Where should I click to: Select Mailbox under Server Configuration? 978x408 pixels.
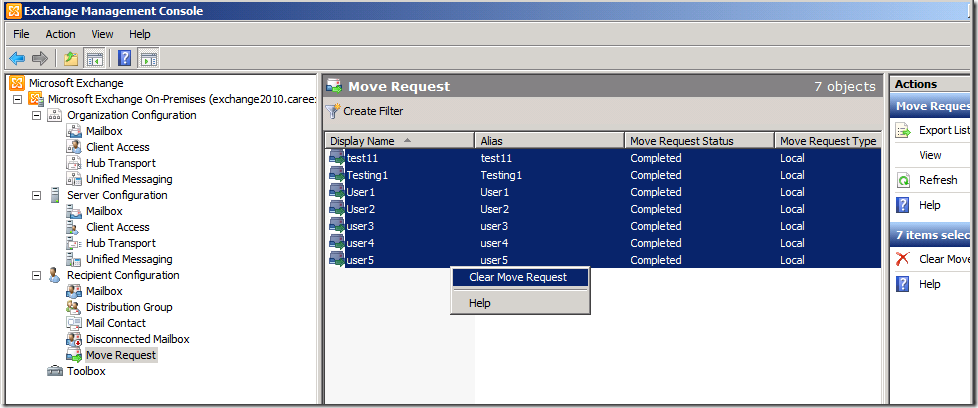coord(104,211)
